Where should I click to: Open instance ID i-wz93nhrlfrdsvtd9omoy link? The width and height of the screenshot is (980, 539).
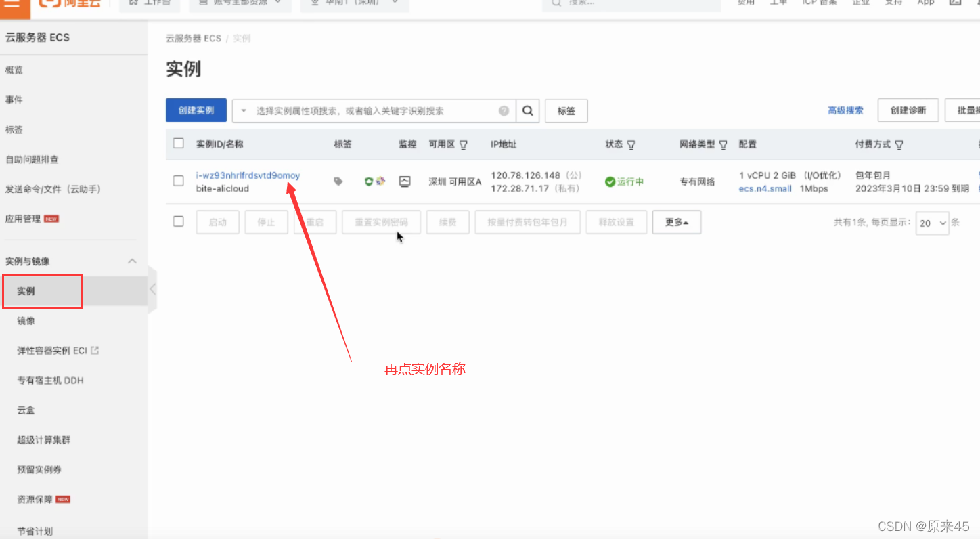coord(248,176)
